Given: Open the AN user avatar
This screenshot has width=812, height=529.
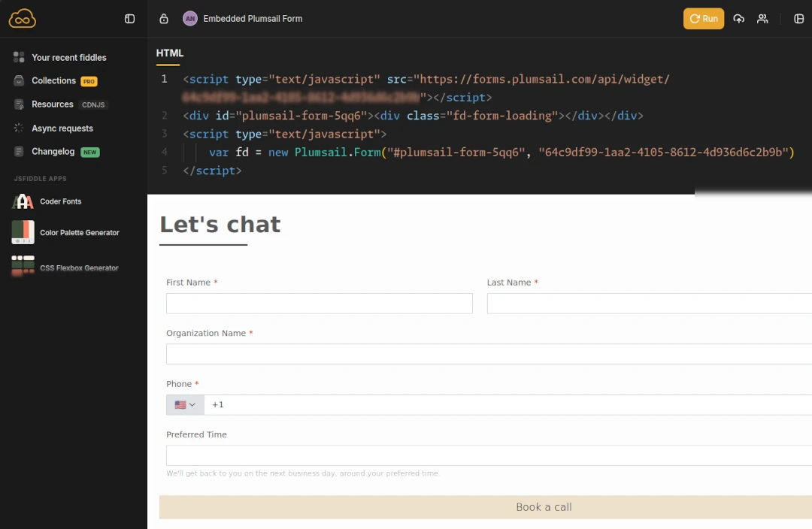Looking at the screenshot, I should coord(190,19).
